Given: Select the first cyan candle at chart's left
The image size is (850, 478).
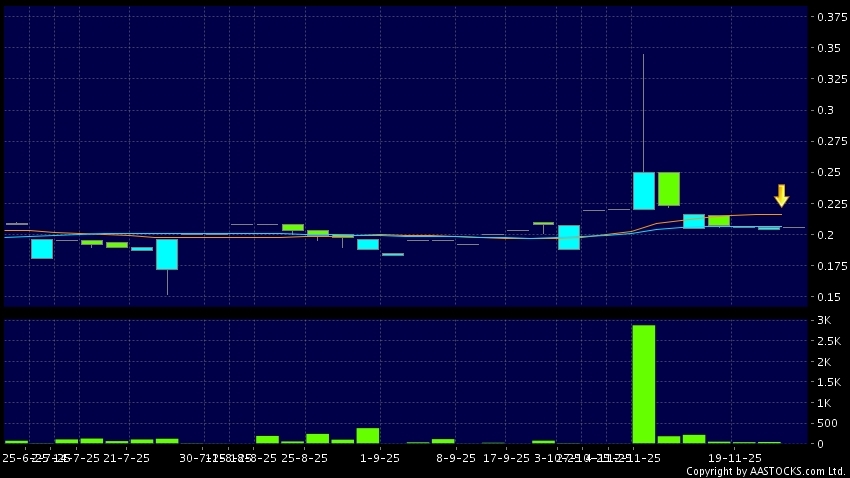Looking at the screenshot, I should point(41,247).
